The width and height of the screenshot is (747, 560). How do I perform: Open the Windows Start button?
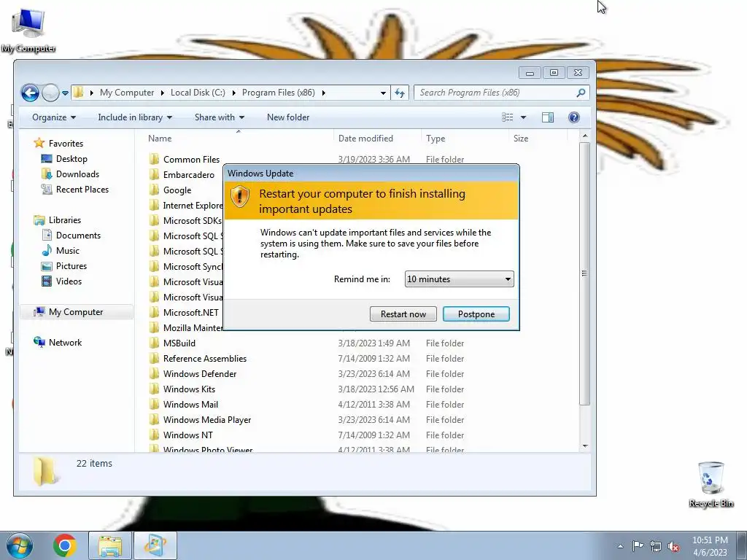pyautogui.click(x=20, y=545)
